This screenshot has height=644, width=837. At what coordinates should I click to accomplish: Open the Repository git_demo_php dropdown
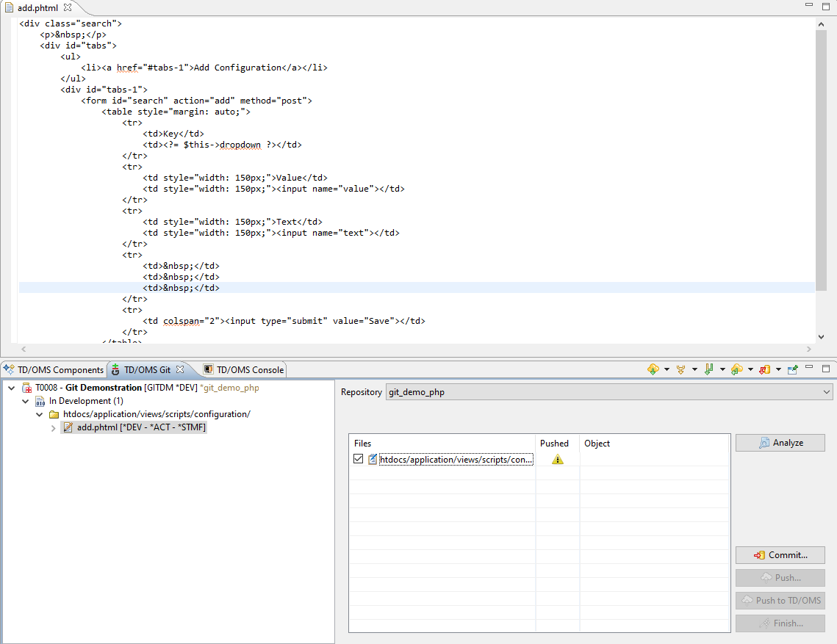click(x=827, y=392)
